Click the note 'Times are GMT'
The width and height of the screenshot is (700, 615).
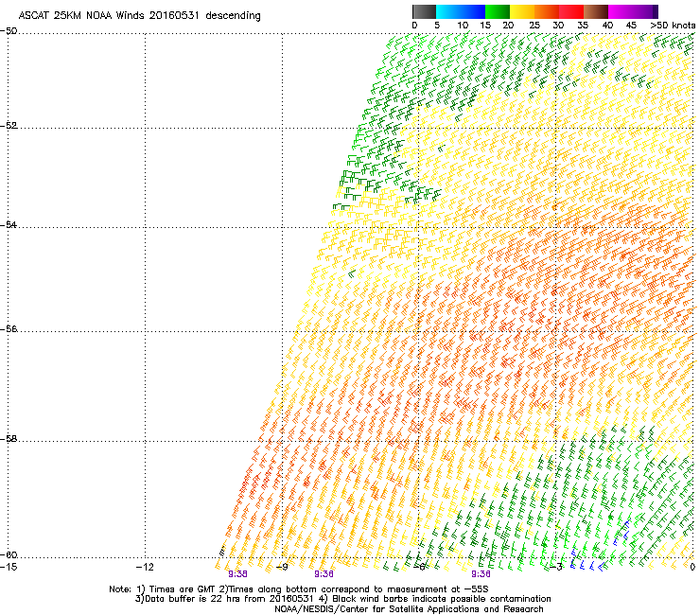point(183,589)
